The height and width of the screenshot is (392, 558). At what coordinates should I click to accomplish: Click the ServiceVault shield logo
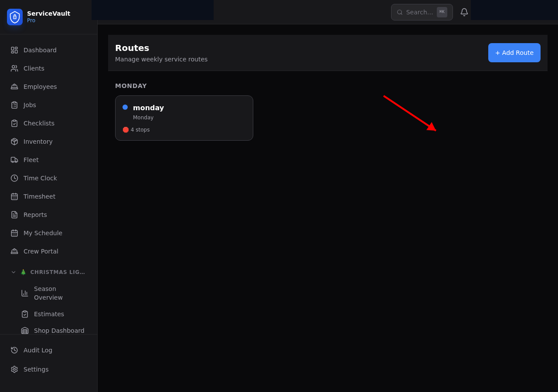point(14,17)
